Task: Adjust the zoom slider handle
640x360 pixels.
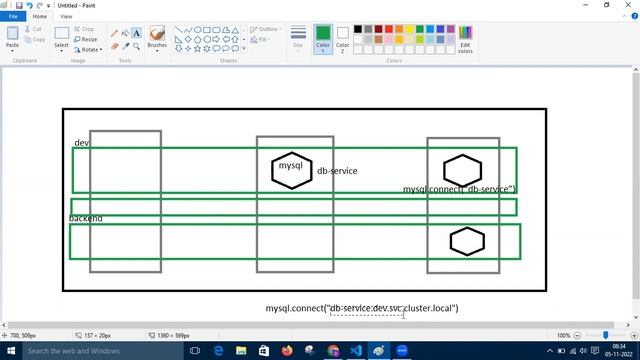Action: (x=606, y=335)
